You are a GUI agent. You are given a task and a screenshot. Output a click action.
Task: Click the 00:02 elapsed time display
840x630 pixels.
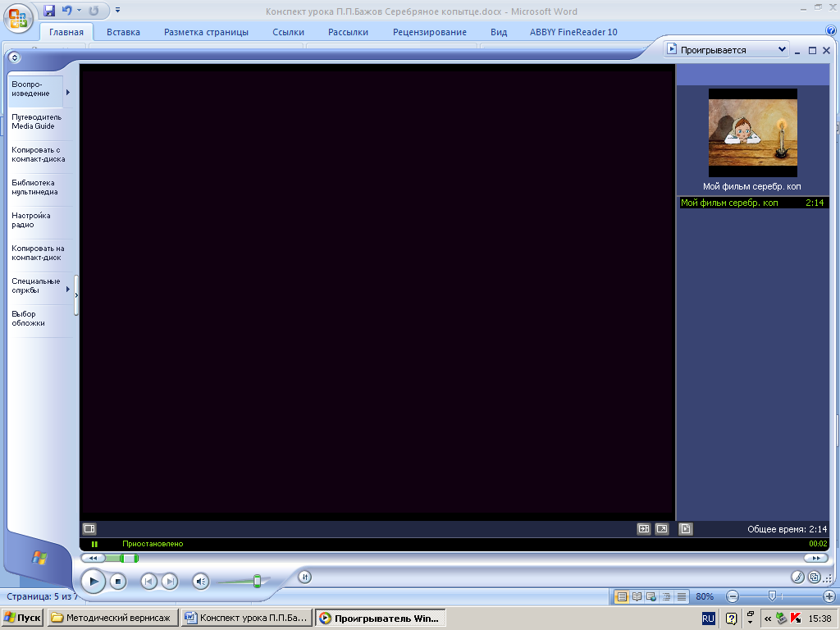818,544
